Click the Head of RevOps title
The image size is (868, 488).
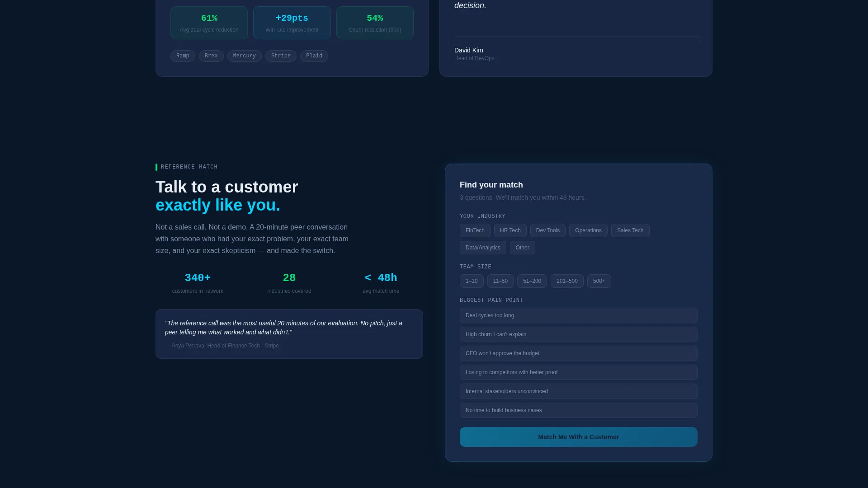[474, 58]
